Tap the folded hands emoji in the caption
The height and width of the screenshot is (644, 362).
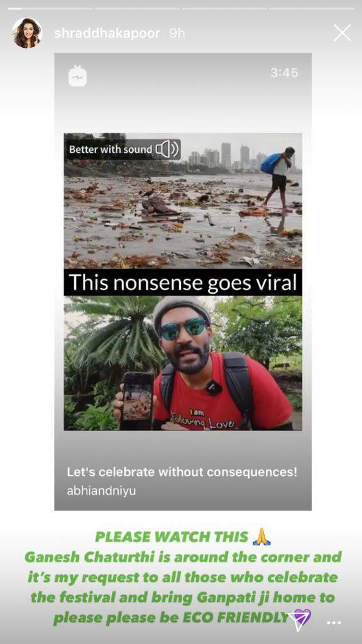261,537
